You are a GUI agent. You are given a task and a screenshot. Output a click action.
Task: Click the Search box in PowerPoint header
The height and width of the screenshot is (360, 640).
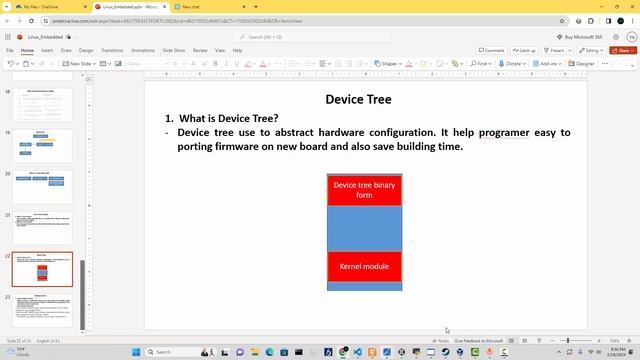point(312,37)
